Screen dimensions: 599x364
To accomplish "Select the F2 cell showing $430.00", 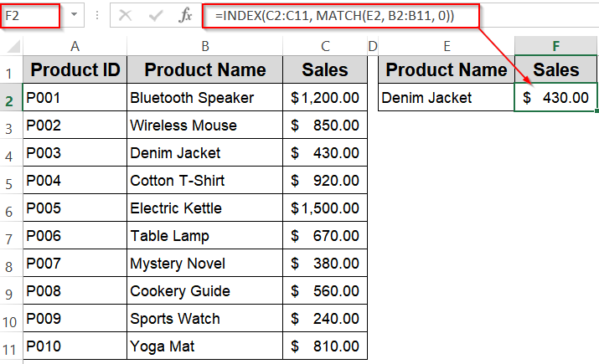I will point(556,98).
